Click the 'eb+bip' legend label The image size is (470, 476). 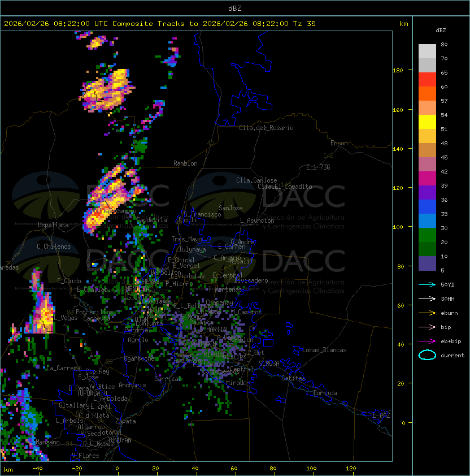(x=451, y=341)
